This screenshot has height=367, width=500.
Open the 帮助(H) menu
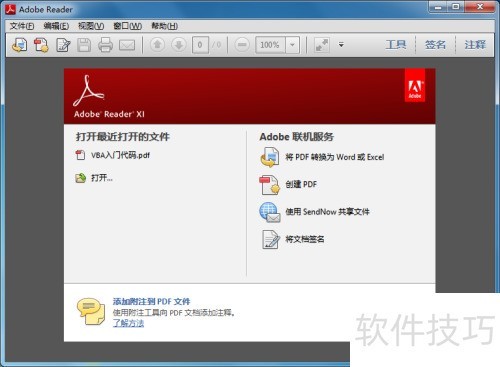click(164, 26)
